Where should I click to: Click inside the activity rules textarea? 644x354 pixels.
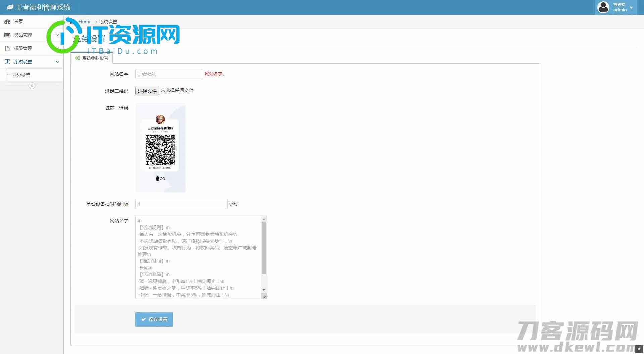[x=198, y=257]
